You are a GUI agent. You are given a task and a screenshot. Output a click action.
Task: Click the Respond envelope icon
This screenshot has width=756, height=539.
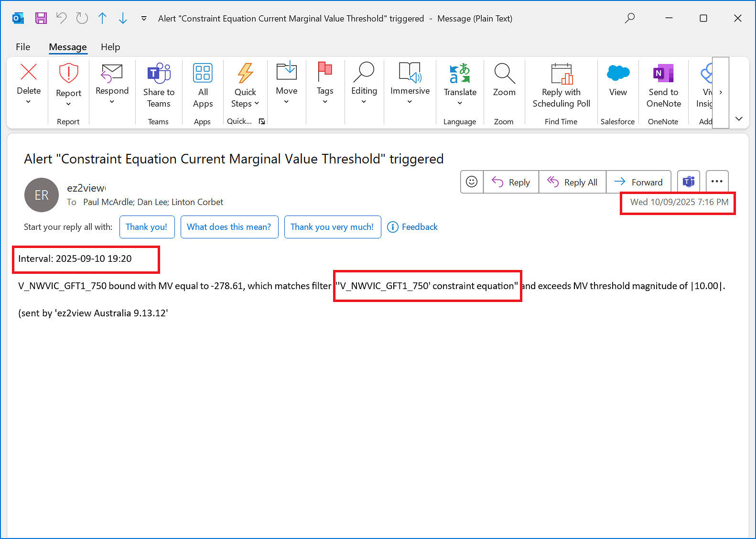pos(112,73)
